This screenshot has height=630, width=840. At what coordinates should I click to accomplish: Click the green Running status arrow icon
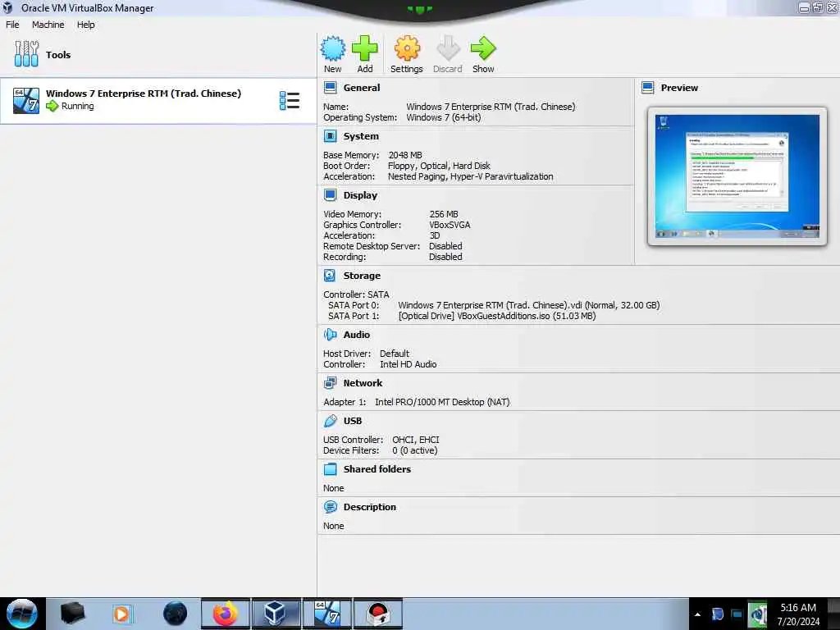click(52, 106)
